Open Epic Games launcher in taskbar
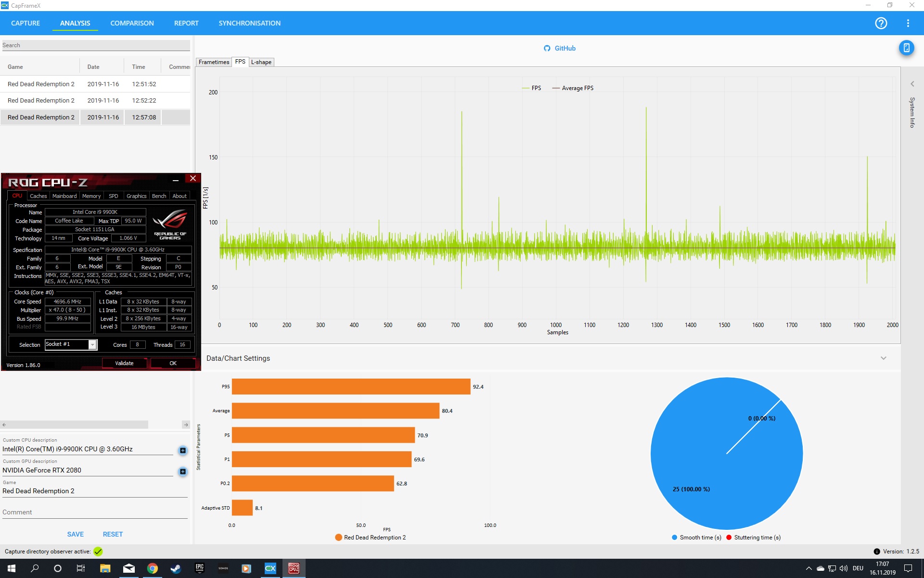Viewport: 924px width, 578px height. pyautogui.click(x=199, y=568)
